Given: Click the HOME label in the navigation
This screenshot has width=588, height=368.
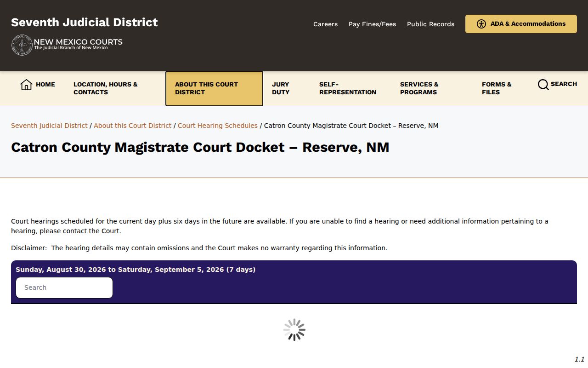Looking at the screenshot, I should [45, 85].
